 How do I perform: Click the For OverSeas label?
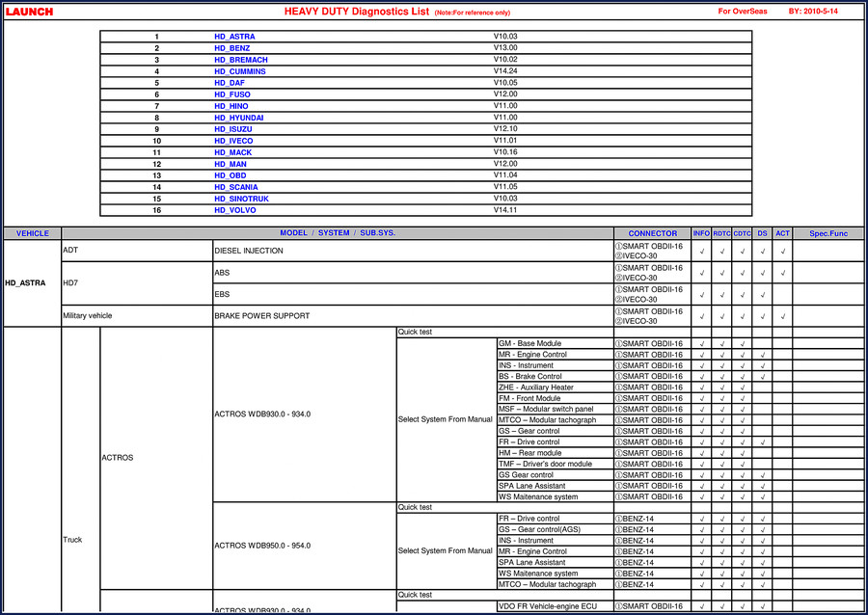click(743, 11)
